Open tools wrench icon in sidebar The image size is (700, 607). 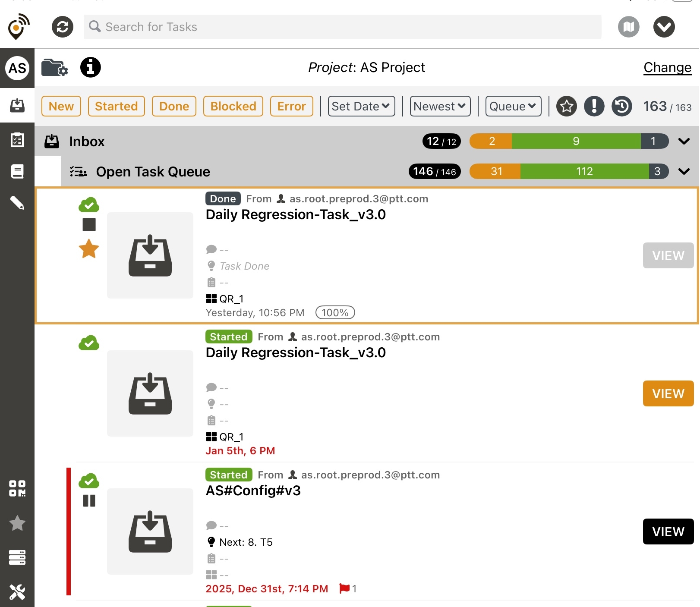pyautogui.click(x=17, y=592)
